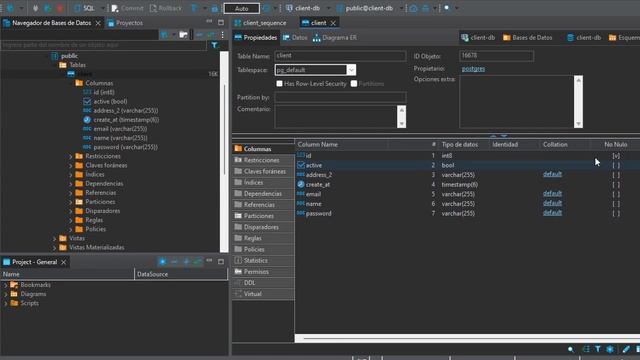This screenshot has height=360, width=640.
Task: Click the red disconnect icon in toolbar
Action: click(x=60, y=8)
